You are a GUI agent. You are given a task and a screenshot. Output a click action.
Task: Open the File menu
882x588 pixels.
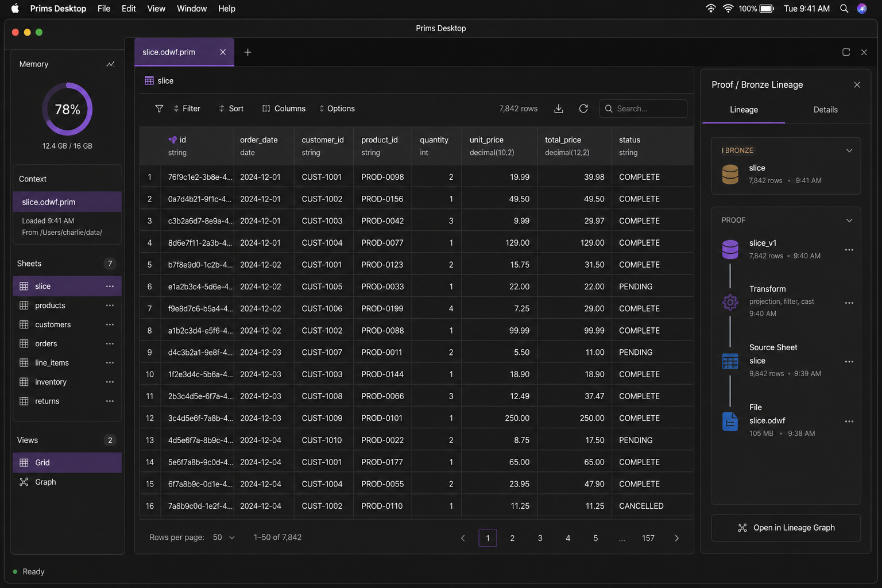point(104,9)
